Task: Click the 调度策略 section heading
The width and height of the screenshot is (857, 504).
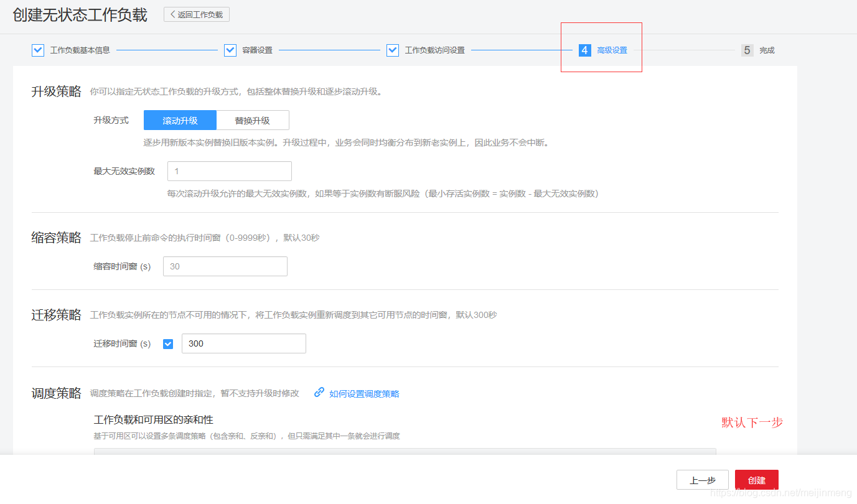Action: (57, 393)
